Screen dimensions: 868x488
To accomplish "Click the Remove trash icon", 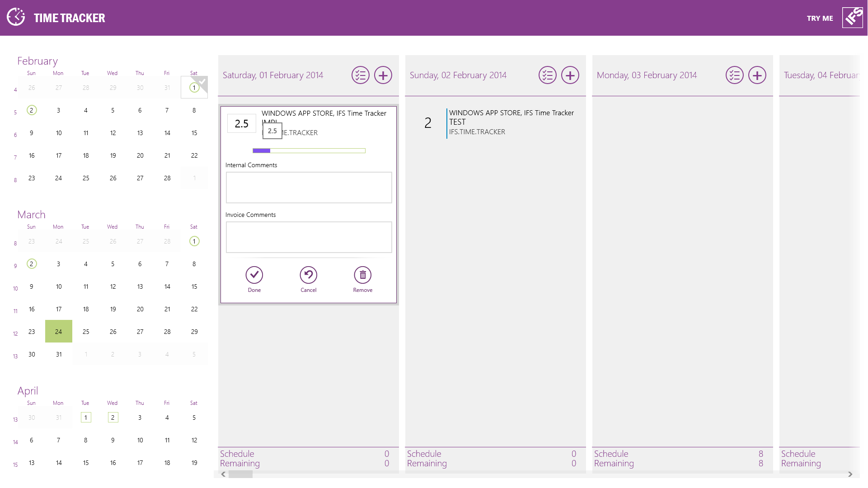I will coord(363,275).
